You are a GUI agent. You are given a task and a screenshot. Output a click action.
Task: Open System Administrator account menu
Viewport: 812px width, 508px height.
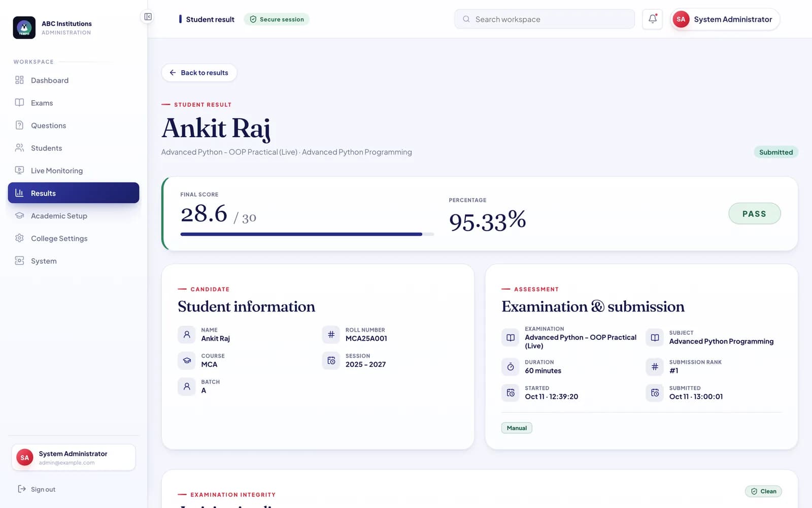(725, 19)
